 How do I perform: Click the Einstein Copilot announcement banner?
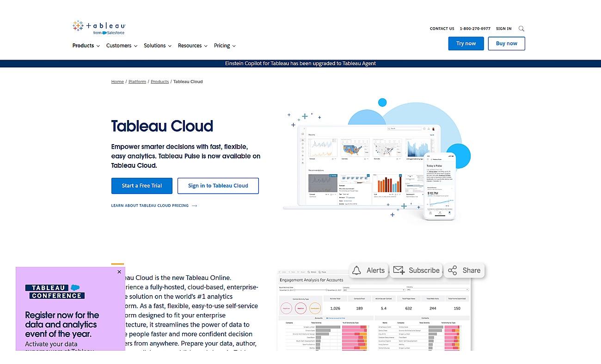300,64
